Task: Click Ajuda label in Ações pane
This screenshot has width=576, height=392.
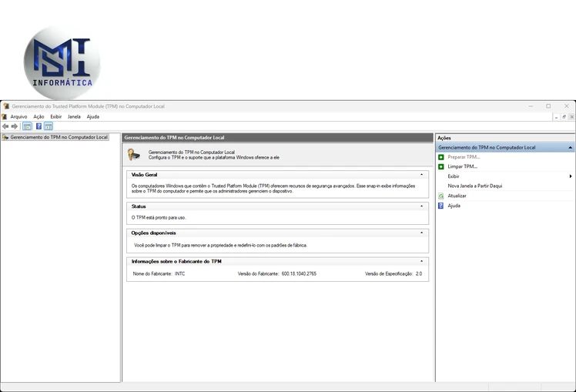Action: coord(454,206)
